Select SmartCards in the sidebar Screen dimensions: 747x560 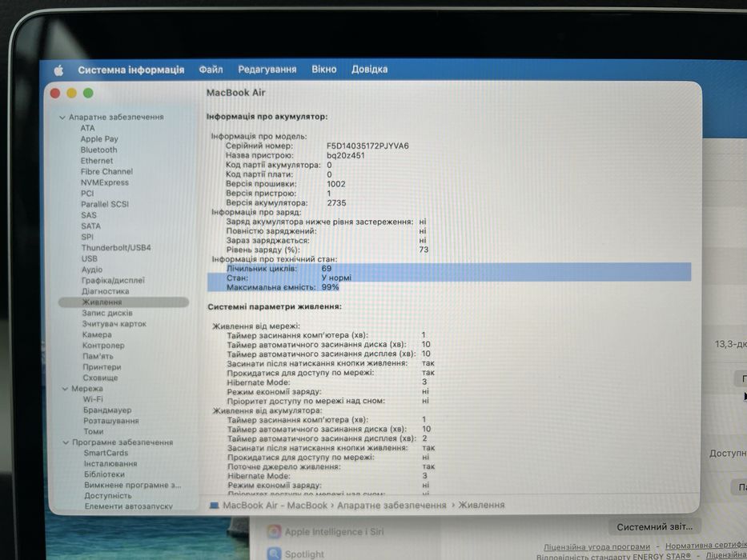(x=106, y=453)
